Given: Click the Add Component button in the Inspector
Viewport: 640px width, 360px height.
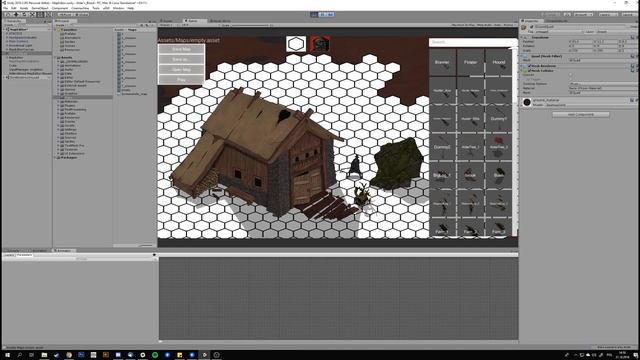Looking at the screenshot, I should 580,115.
